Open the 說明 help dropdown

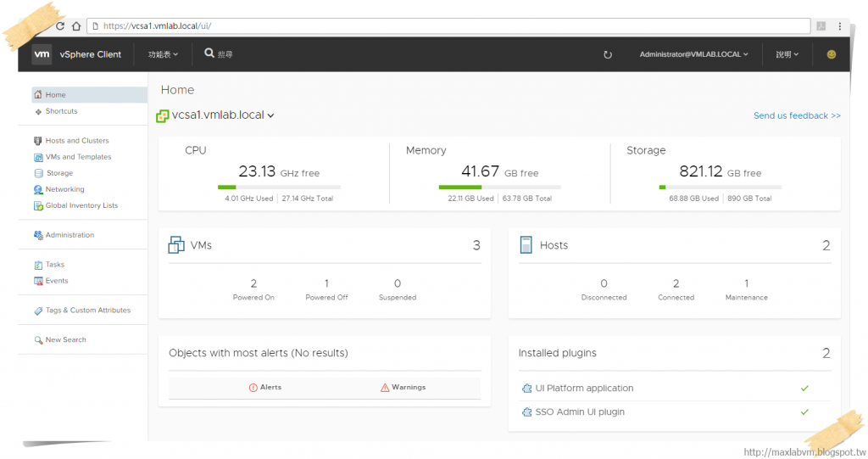pyautogui.click(x=787, y=54)
